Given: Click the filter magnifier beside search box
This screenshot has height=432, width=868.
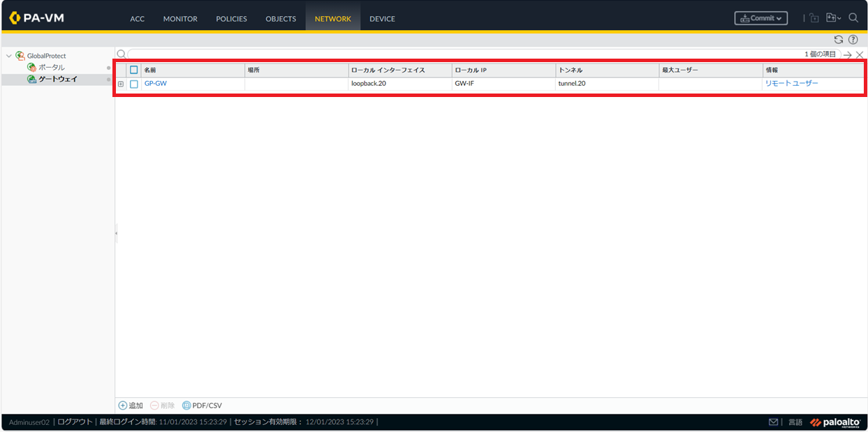Looking at the screenshot, I should (x=121, y=54).
